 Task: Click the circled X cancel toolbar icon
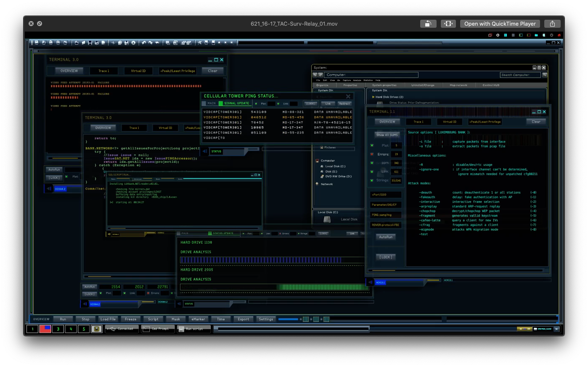click(x=133, y=43)
